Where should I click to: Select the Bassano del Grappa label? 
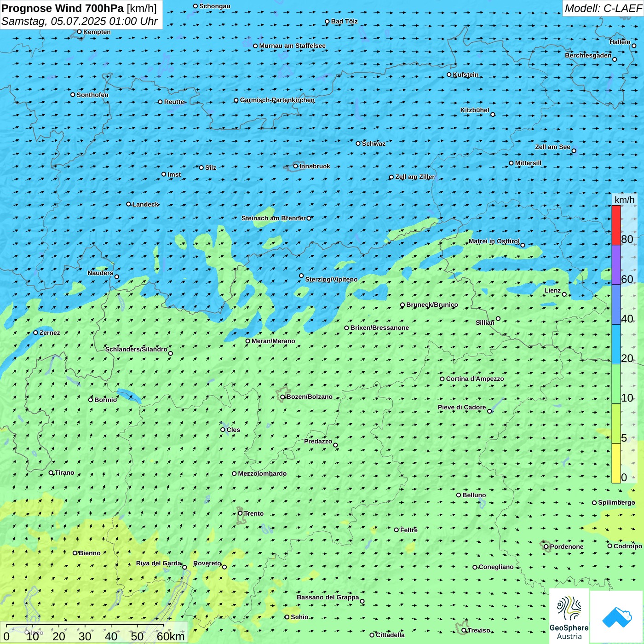pyautogui.click(x=328, y=597)
